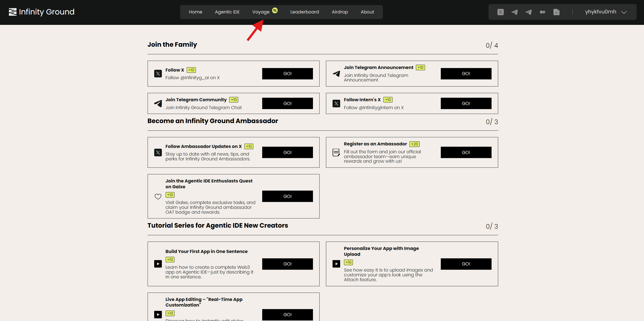The width and height of the screenshot is (644, 321).
Task: Expand the yhykfvu0mh account dropdown chevron
Action: (x=624, y=12)
